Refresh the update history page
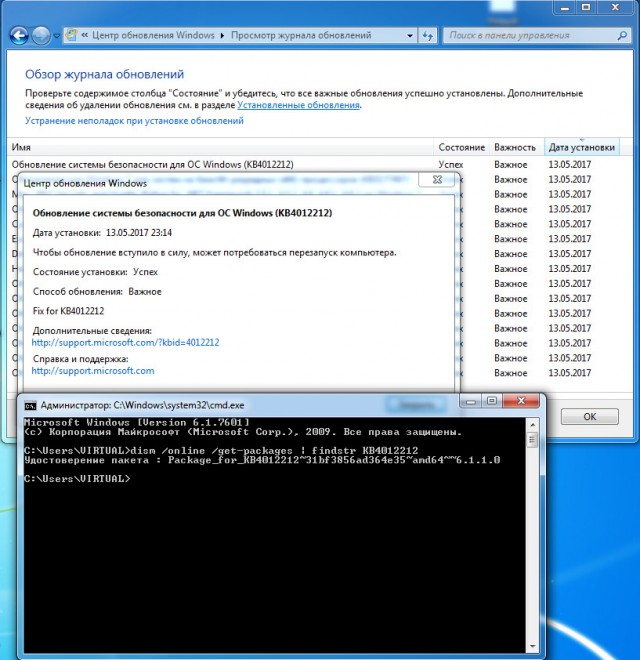Viewport: 640px width, 660px height. coord(428,36)
